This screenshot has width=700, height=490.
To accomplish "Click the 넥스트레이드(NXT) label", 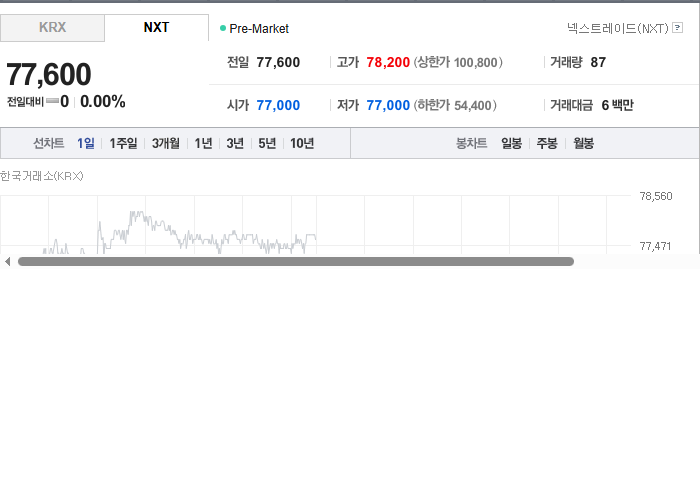I will coord(617,28).
